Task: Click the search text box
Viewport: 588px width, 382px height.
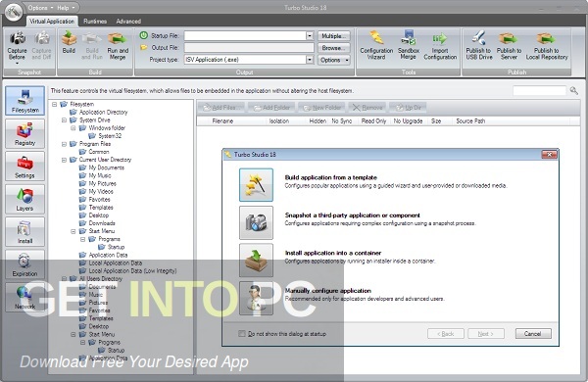Action: click(539, 90)
